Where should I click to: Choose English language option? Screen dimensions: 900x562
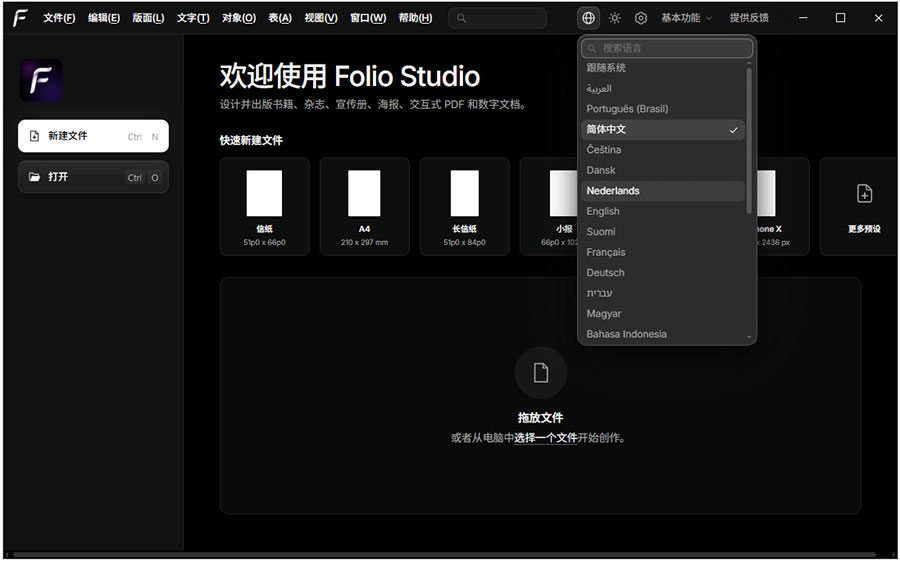[662, 211]
